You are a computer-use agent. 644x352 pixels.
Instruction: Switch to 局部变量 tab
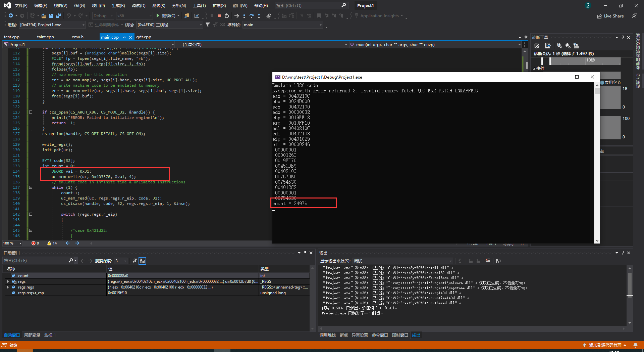[32, 335]
